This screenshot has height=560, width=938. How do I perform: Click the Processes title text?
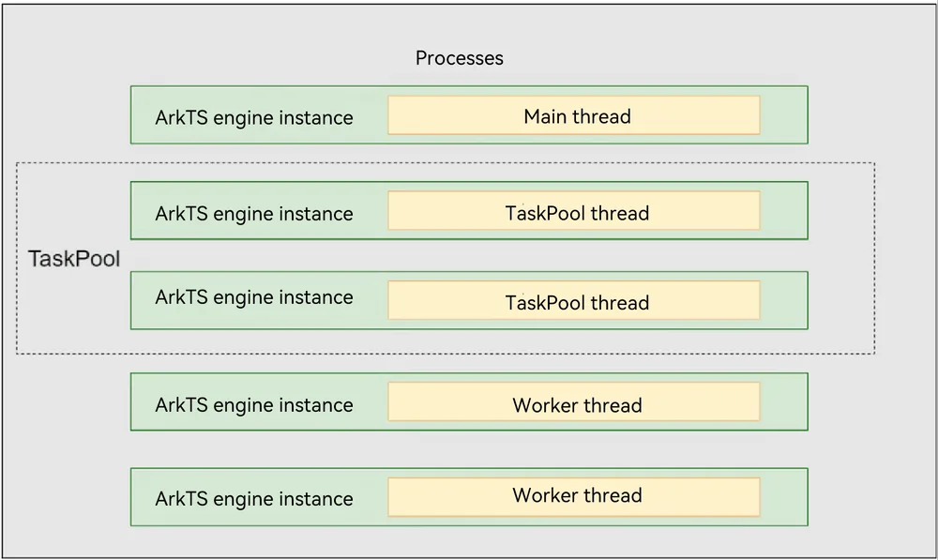[x=460, y=58]
